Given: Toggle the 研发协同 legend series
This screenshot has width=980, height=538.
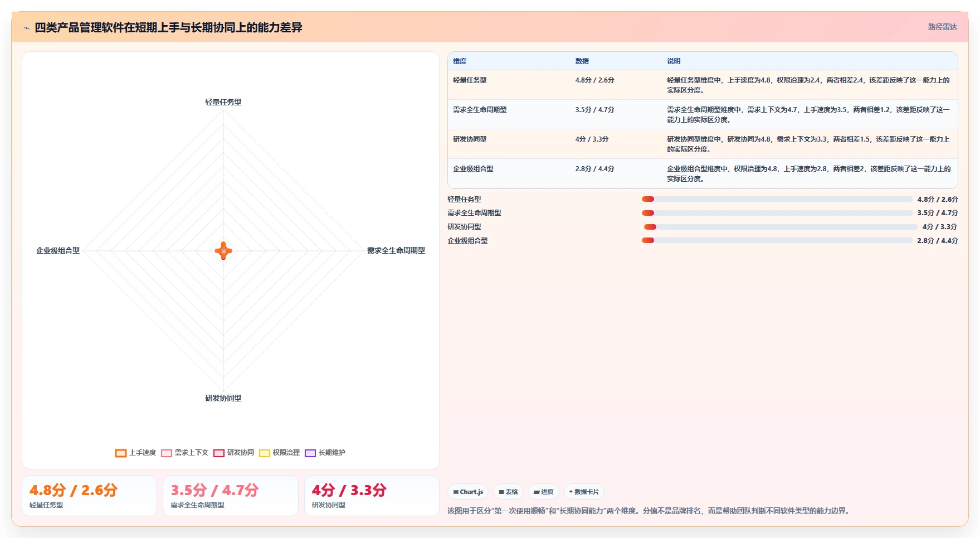Looking at the screenshot, I should (x=233, y=453).
